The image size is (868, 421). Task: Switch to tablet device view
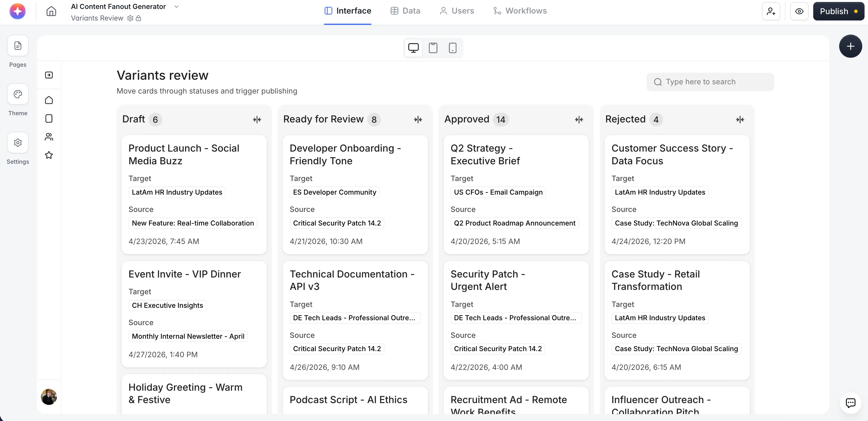(433, 48)
